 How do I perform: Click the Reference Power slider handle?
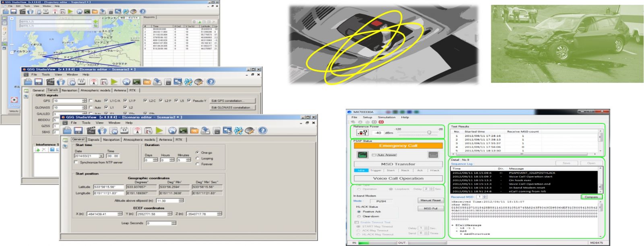(x=429, y=133)
